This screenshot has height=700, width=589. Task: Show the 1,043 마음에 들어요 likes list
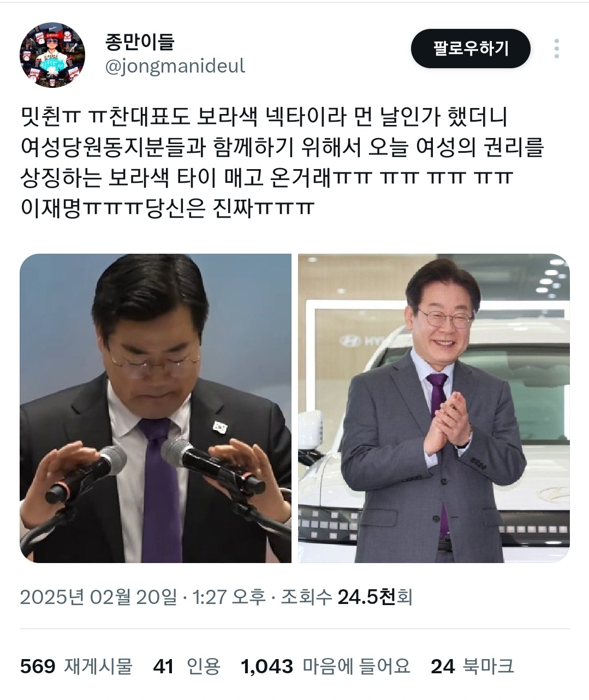pos(325,666)
